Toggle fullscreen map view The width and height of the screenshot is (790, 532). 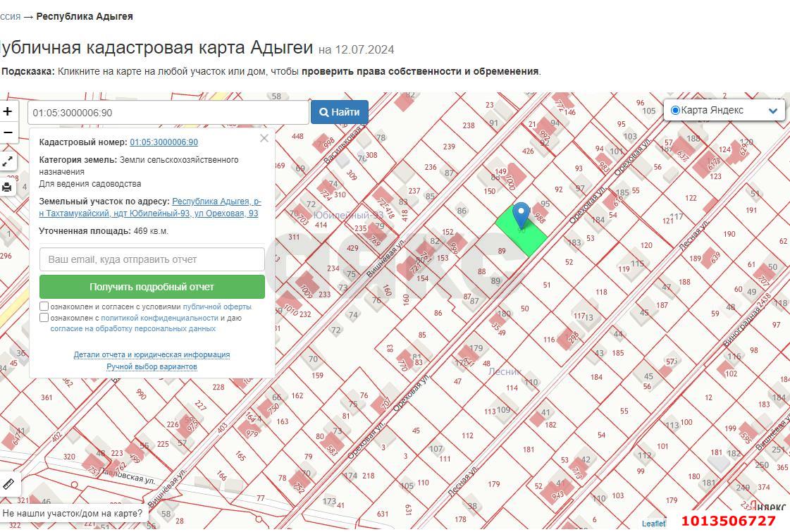click(x=8, y=162)
